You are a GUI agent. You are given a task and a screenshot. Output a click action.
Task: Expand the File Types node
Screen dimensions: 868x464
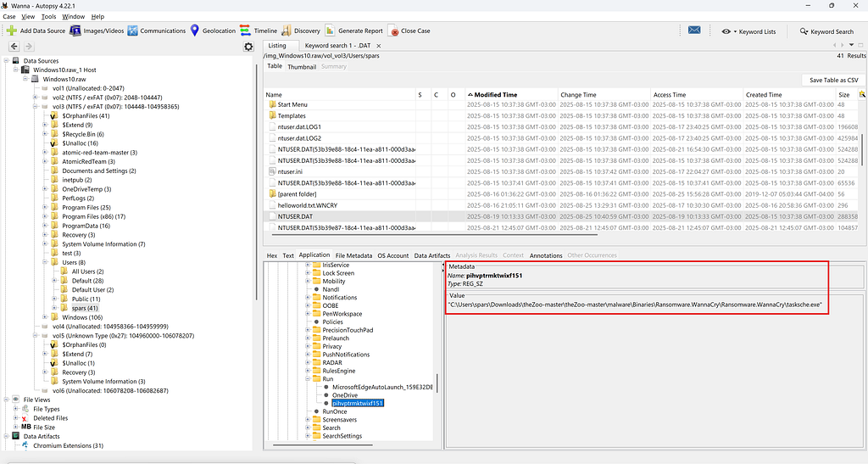(16, 409)
